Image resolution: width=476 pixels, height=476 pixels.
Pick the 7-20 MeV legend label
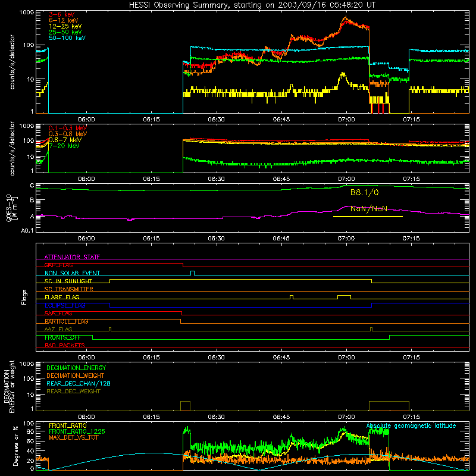pos(64,146)
